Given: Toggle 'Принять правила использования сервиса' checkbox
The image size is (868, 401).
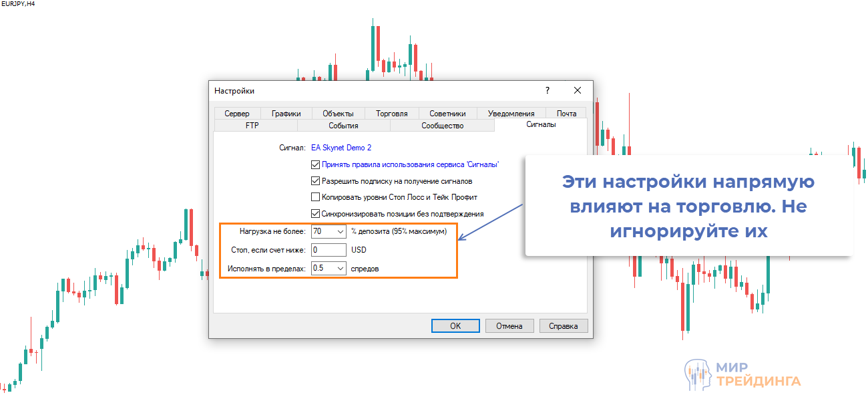Looking at the screenshot, I should [x=316, y=164].
